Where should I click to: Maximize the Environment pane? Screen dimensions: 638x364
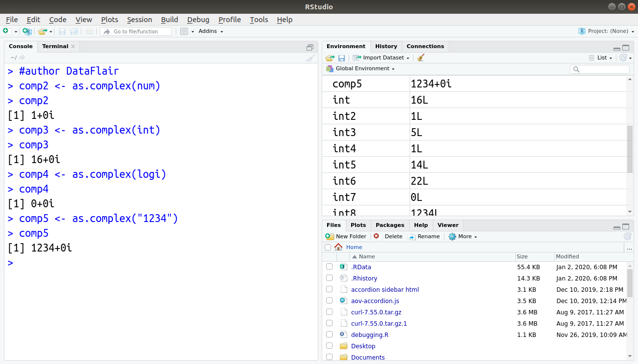[626, 48]
